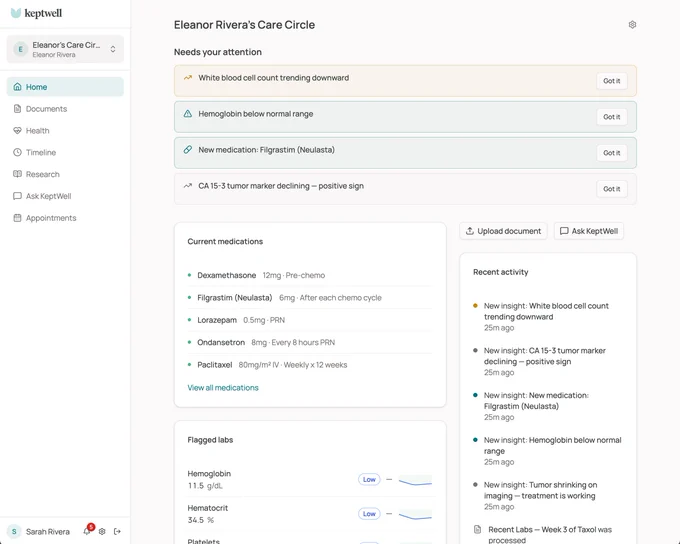Open Hematocrit trend sparkline
The image size is (680, 544).
click(x=415, y=515)
